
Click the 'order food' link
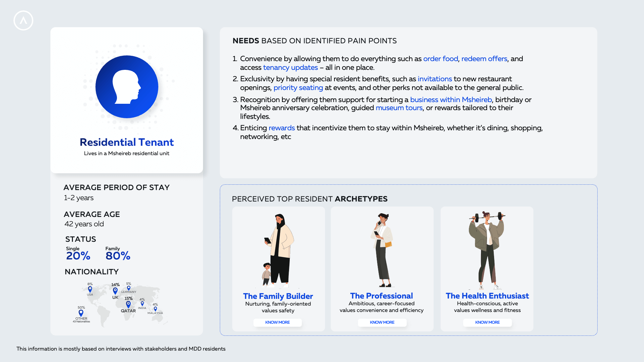coord(441,59)
